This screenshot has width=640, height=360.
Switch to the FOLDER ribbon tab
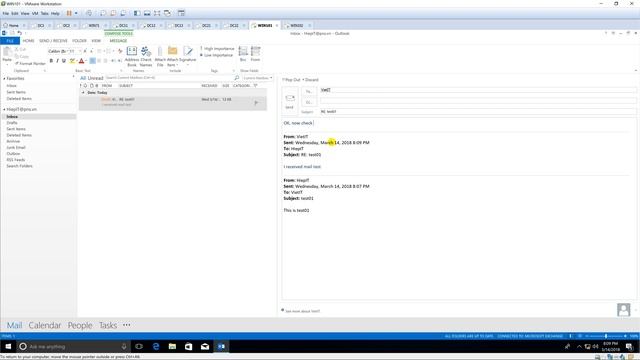click(x=79, y=41)
